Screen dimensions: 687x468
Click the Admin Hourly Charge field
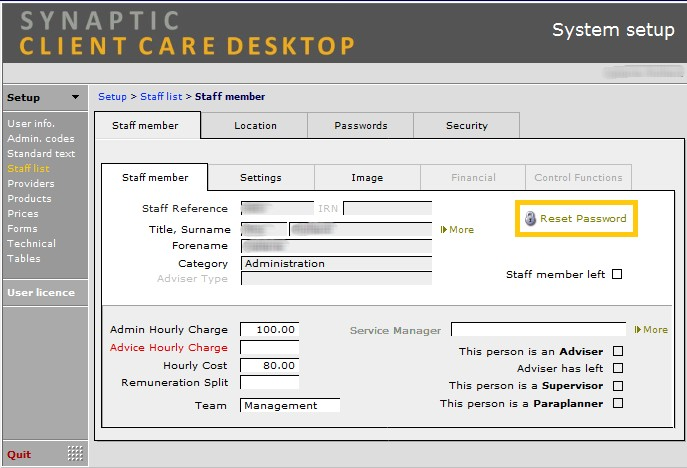[270, 329]
